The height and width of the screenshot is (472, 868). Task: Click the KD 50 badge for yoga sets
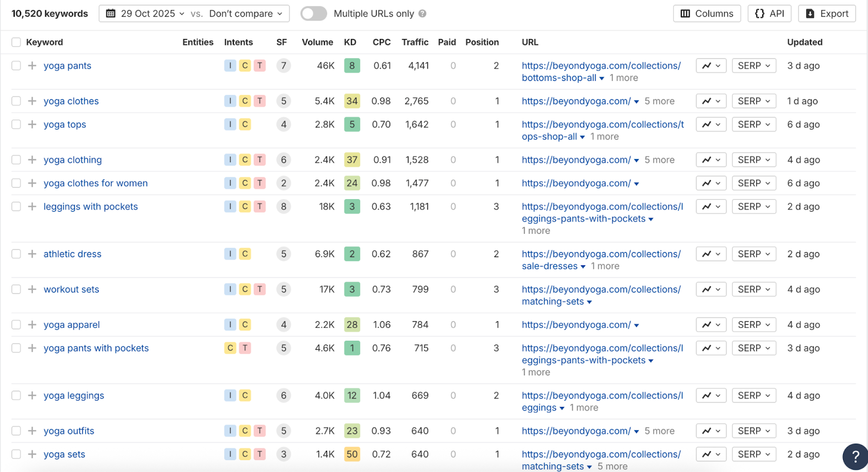click(352, 455)
